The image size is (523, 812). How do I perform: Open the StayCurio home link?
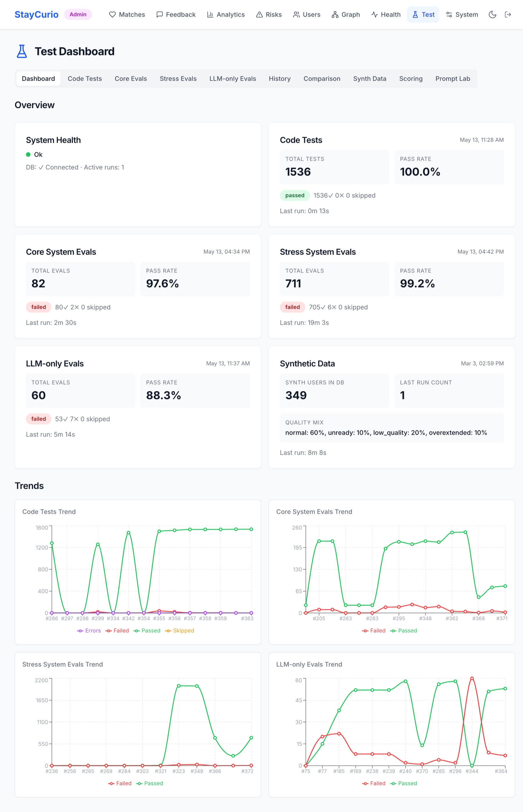click(36, 15)
